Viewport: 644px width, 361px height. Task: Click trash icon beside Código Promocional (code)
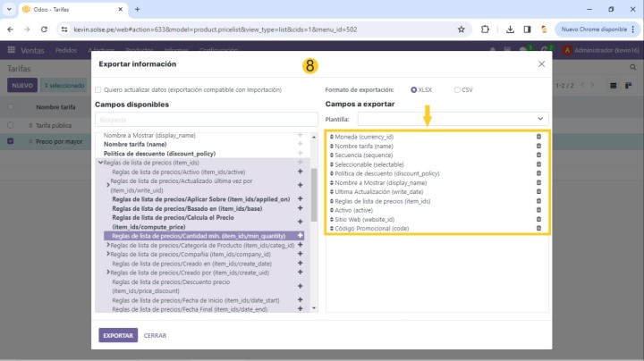pyautogui.click(x=538, y=228)
